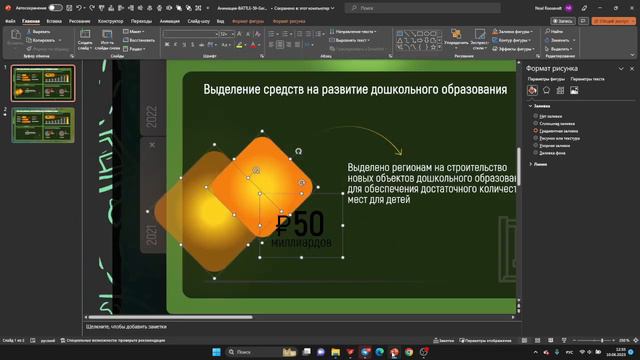Select Заливка фона radio option
This screenshot has height=360, width=640.
[549, 153]
